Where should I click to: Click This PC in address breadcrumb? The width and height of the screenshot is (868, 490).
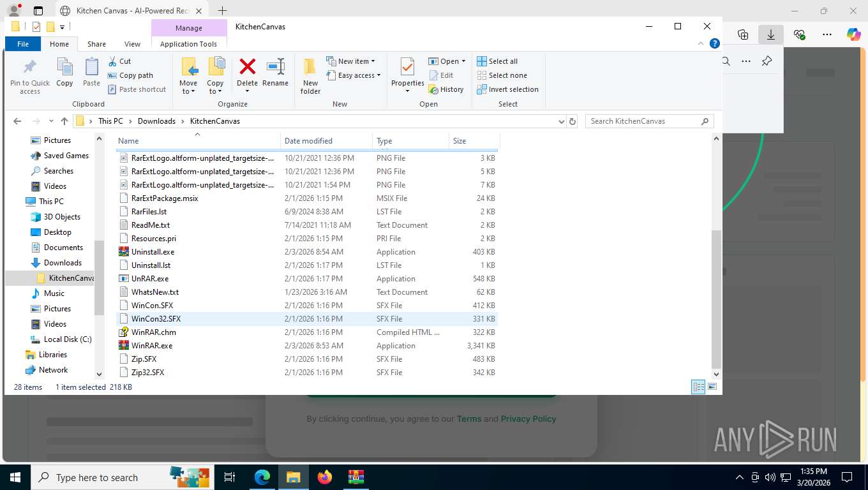[110, 121]
